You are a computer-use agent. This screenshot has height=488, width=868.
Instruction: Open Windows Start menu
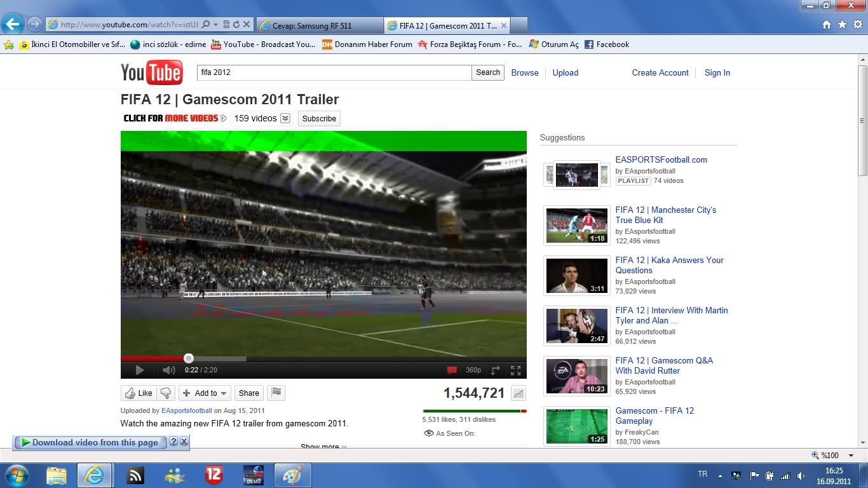point(16,475)
